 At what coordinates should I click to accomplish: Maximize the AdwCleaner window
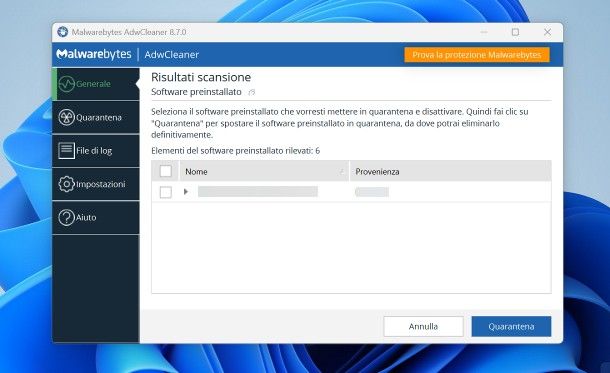515,32
